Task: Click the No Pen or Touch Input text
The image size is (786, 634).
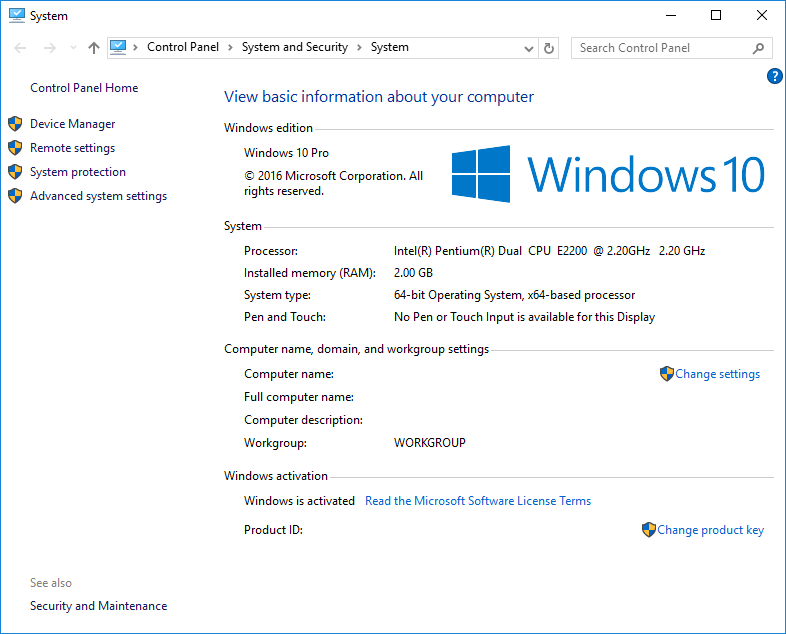Action: point(524,317)
